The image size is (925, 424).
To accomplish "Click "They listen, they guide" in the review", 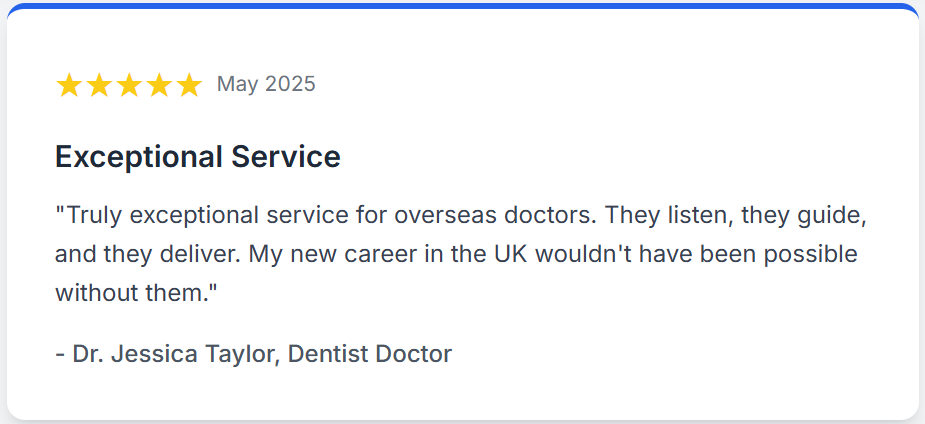I will pyautogui.click(x=736, y=215).
